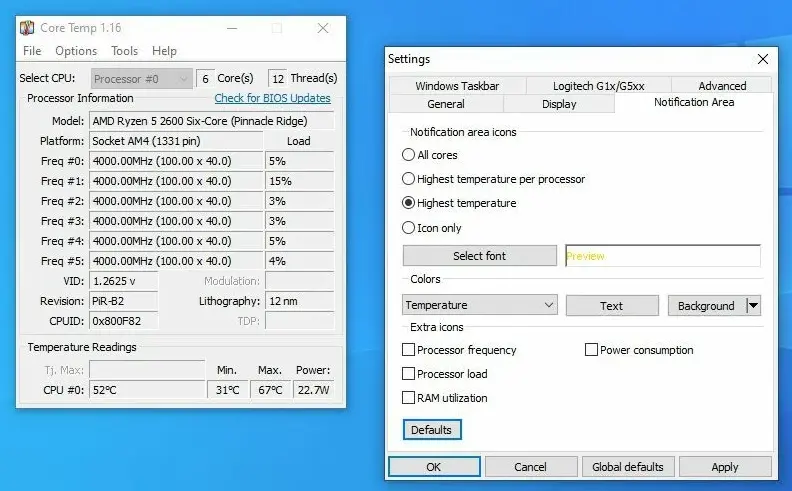Click the Freq #5 load value 4%
792x491 pixels.
300,261
